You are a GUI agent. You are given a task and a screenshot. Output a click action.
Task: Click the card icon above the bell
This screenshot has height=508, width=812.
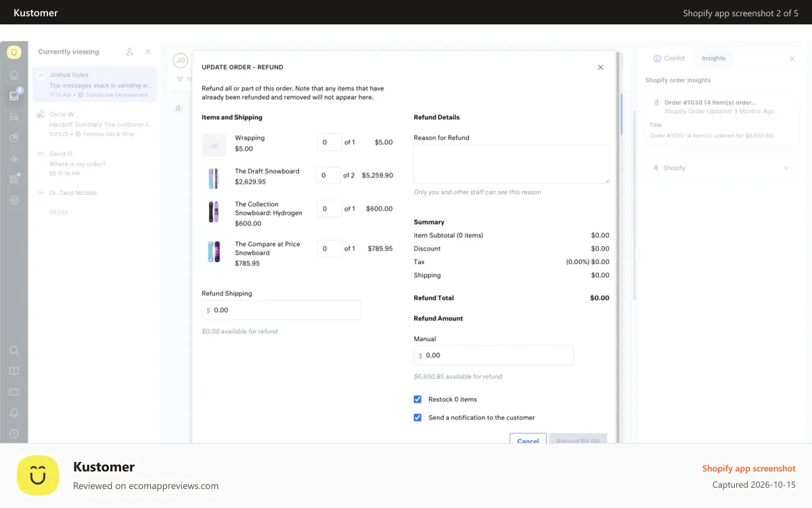pos(14,392)
